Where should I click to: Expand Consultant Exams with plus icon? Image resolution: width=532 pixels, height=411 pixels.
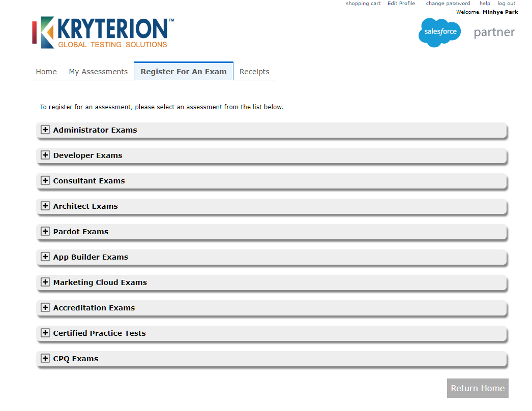(45, 180)
